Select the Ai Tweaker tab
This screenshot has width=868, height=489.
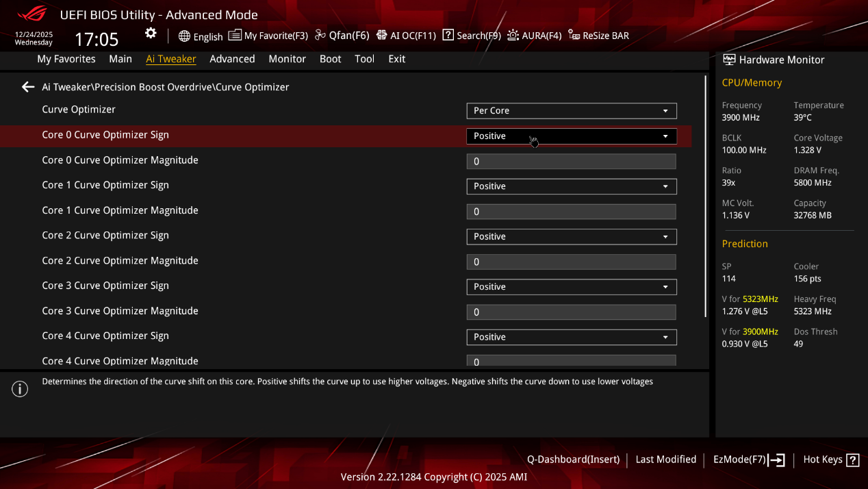coord(171,59)
